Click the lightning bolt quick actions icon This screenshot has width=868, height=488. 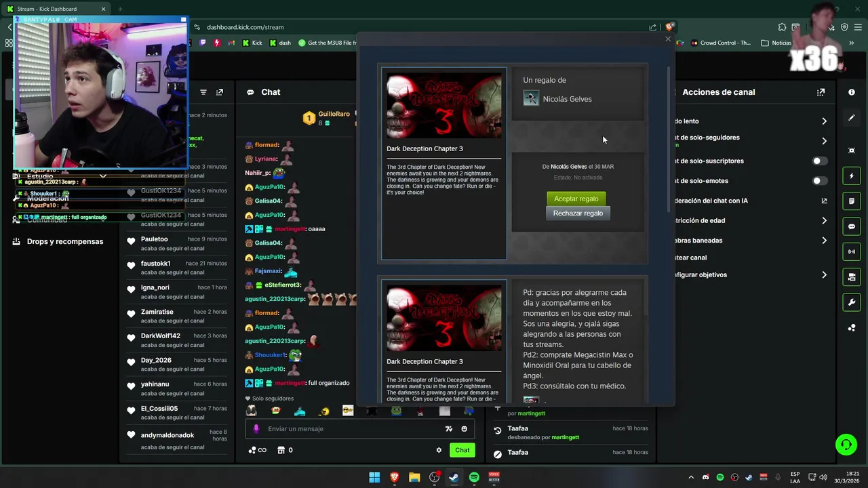(852, 176)
